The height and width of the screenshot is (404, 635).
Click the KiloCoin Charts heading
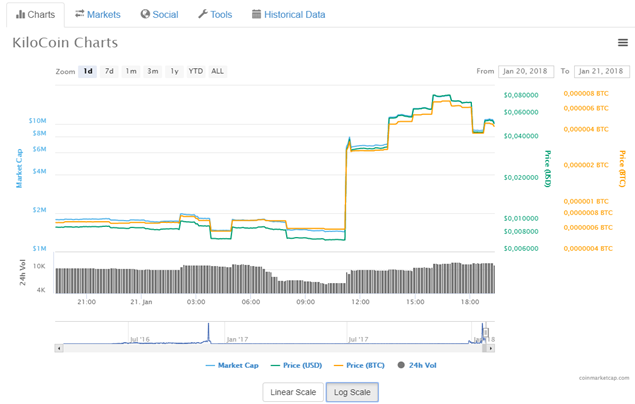(65, 43)
